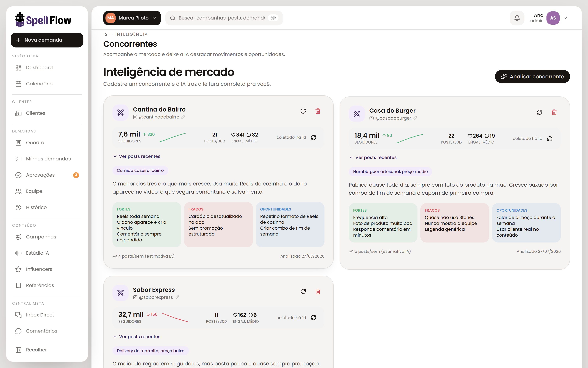Click the Cantina do Bairro swords icon
The image size is (588, 368).
pyautogui.click(x=121, y=112)
